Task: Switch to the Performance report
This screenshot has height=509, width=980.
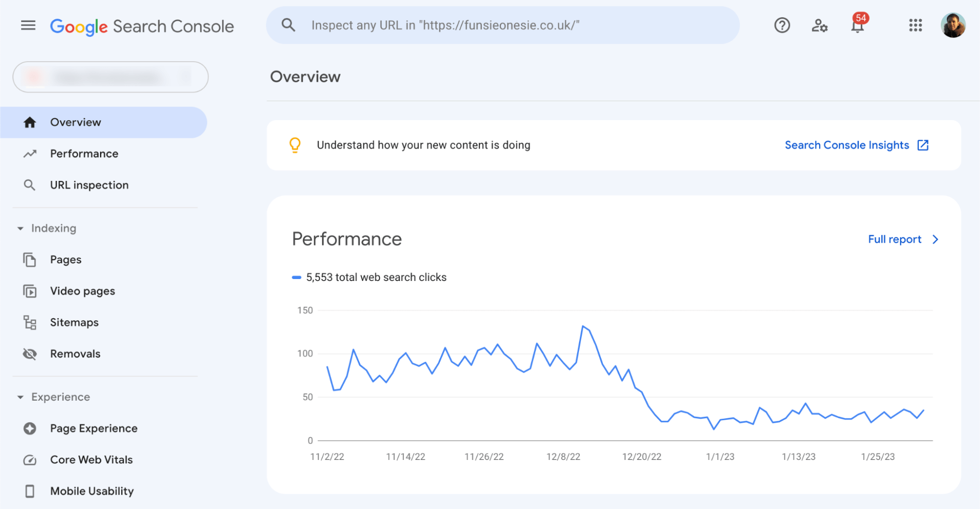Action: click(x=84, y=153)
